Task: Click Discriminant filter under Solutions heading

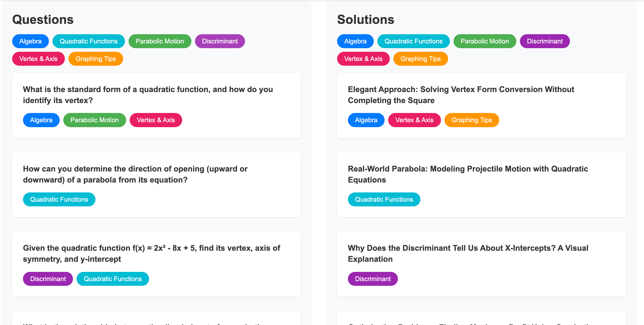Action: [x=544, y=41]
